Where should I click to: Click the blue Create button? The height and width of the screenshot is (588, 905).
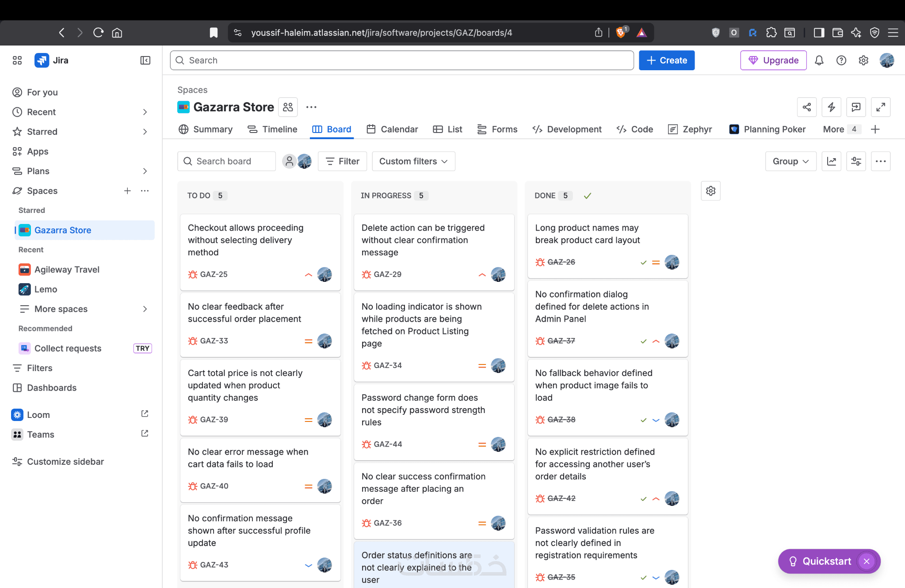coord(666,61)
